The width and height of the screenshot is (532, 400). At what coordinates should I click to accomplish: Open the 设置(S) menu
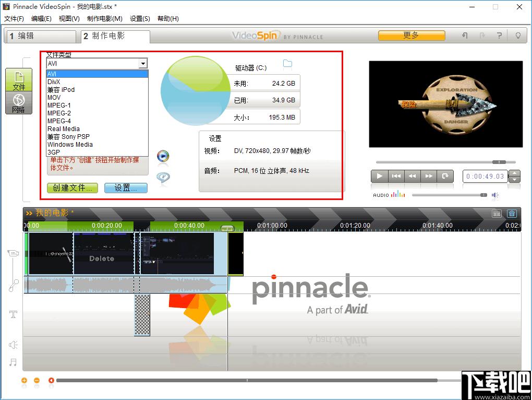click(140, 19)
